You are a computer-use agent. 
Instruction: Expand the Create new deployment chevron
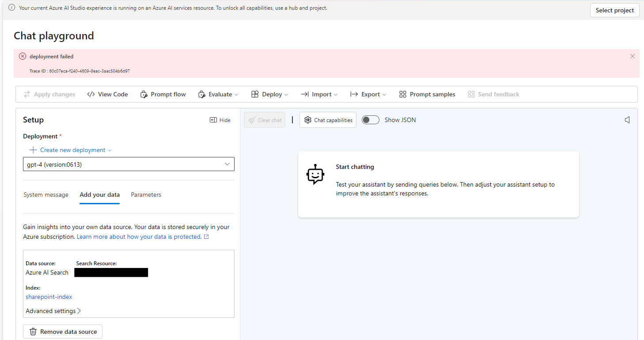coord(110,150)
